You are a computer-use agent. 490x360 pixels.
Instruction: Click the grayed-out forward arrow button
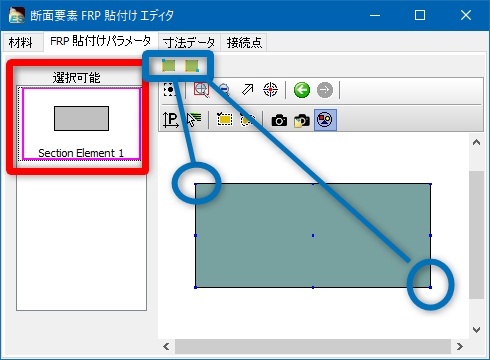point(325,90)
